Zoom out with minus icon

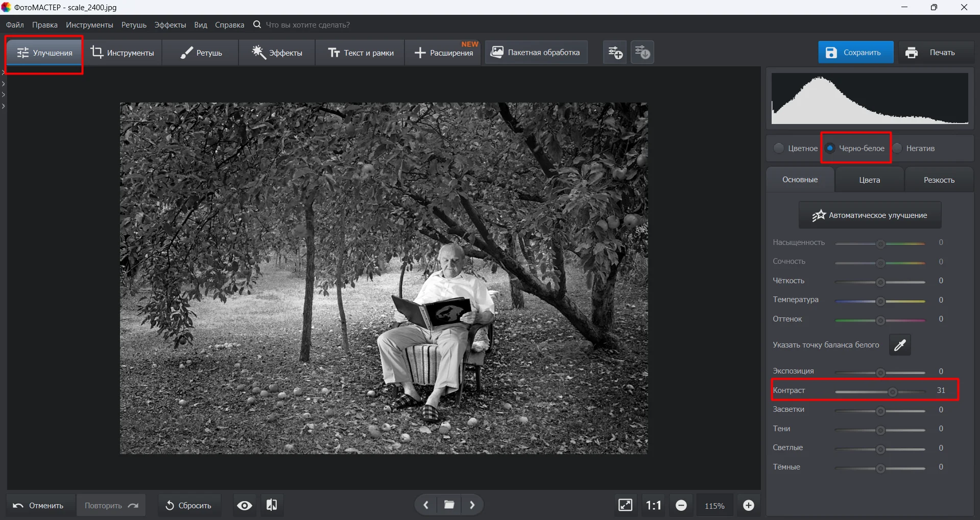pos(681,505)
